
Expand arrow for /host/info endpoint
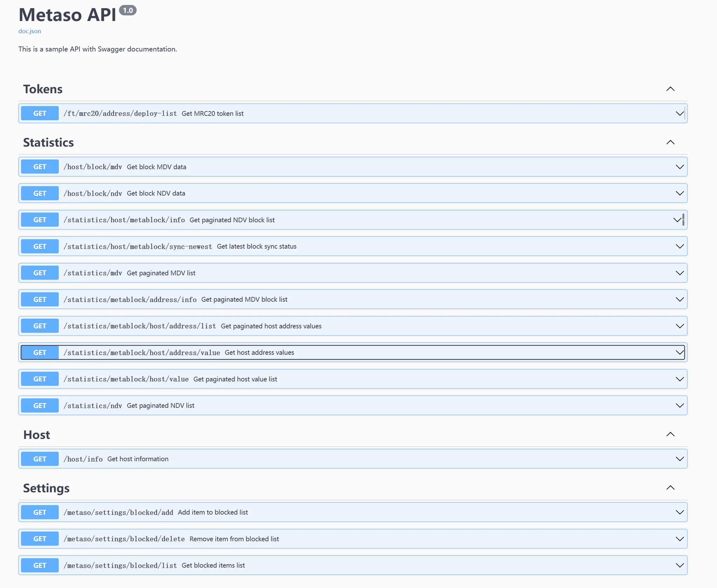(680, 459)
